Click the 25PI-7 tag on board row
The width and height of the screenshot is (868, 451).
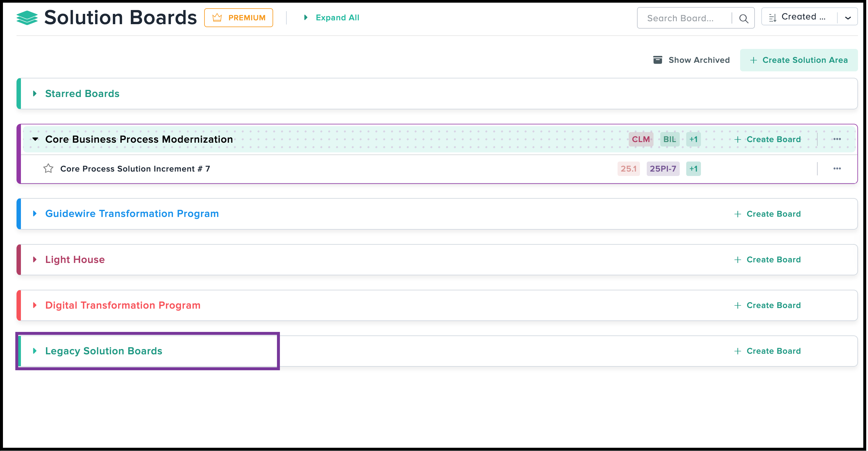pos(662,169)
